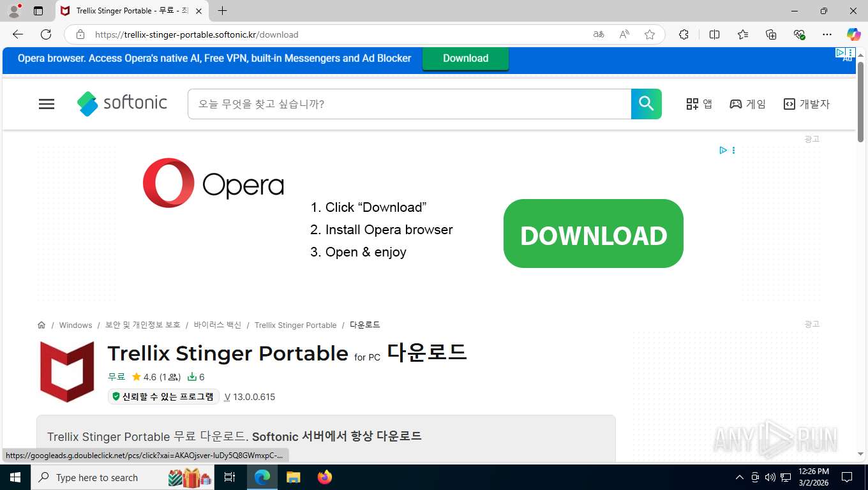Click the large green DOWNLOAD ad button

pyautogui.click(x=594, y=234)
